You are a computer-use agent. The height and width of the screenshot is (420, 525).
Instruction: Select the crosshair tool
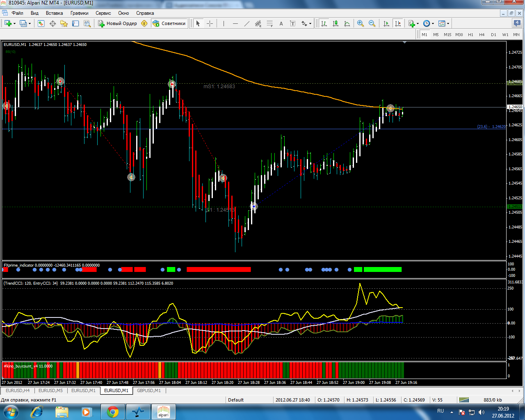click(210, 23)
